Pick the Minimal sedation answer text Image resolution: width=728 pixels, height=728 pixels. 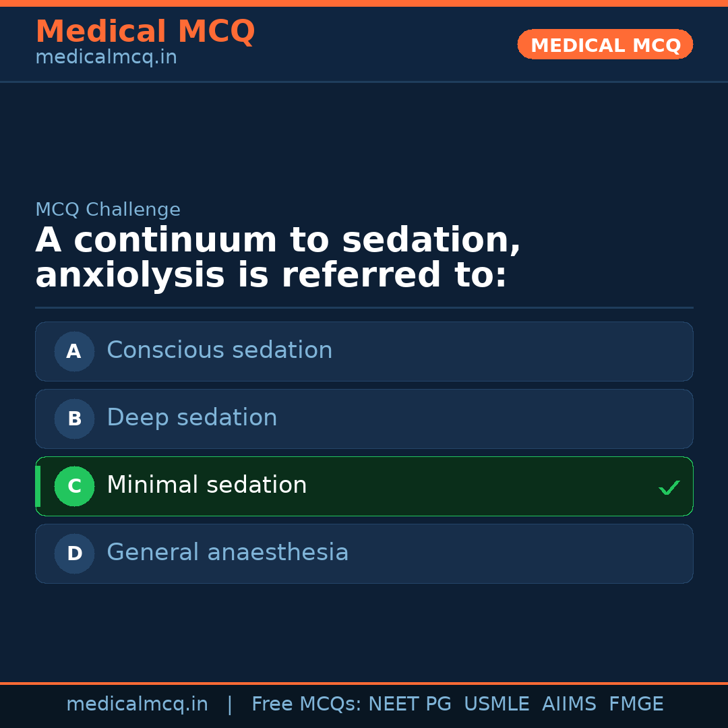coord(206,485)
